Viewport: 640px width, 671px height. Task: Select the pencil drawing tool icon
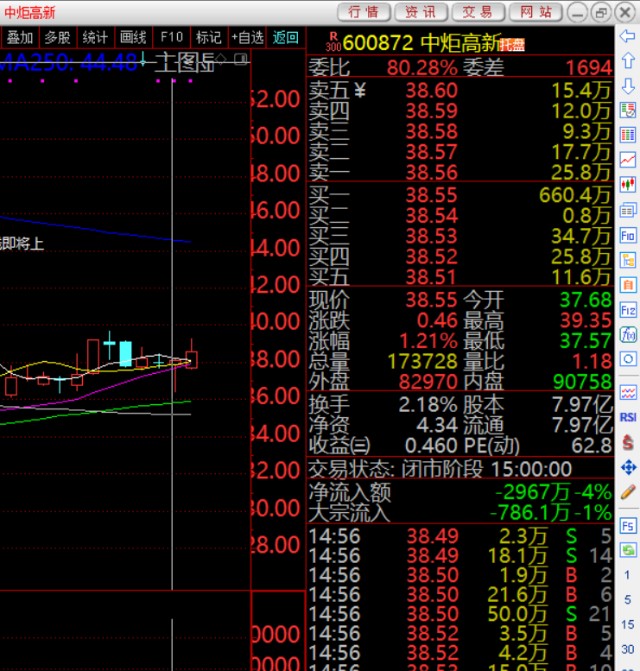coord(628,492)
